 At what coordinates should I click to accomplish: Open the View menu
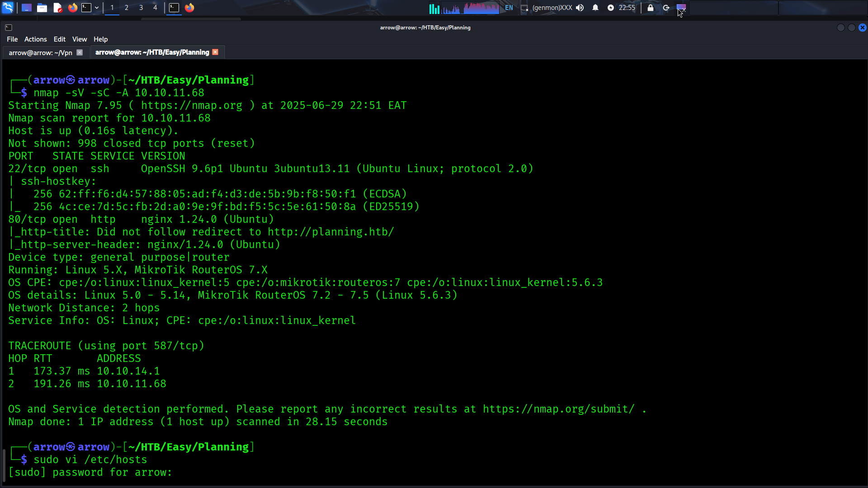80,39
